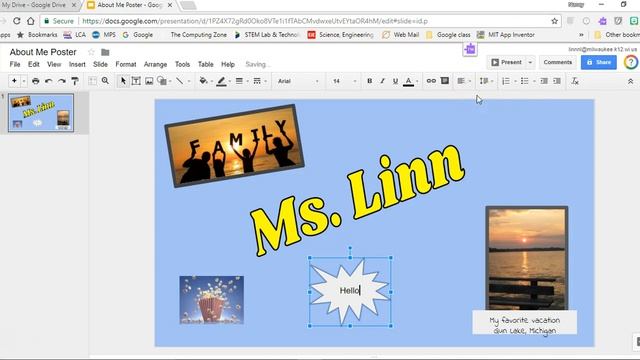Image resolution: width=640 pixels, height=360 pixels.
Task: Click the browser reload icon
Action: point(17,21)
